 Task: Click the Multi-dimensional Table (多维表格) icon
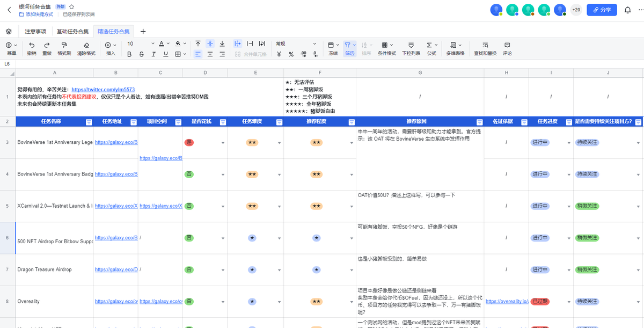pos(453,45)
